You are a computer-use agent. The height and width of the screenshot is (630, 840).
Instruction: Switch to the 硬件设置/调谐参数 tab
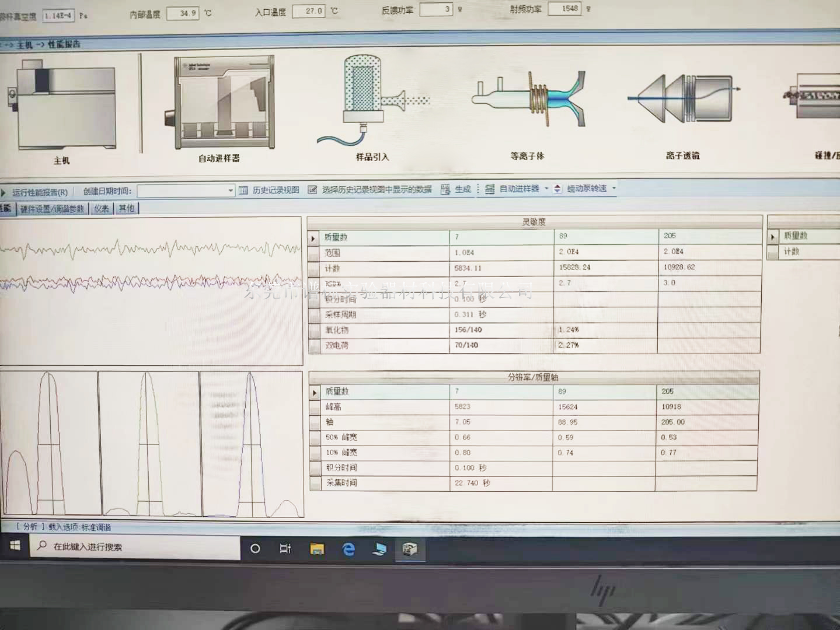[52, 209]
